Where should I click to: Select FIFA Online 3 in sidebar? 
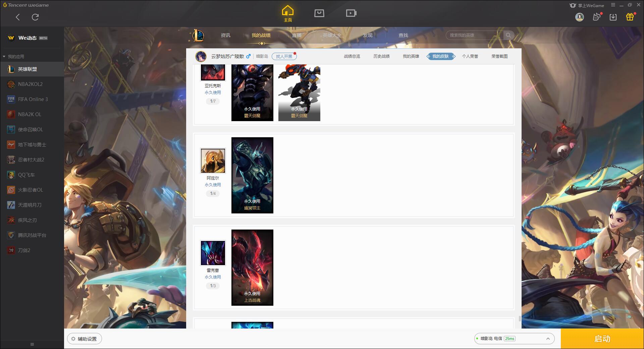click(32, 99)
